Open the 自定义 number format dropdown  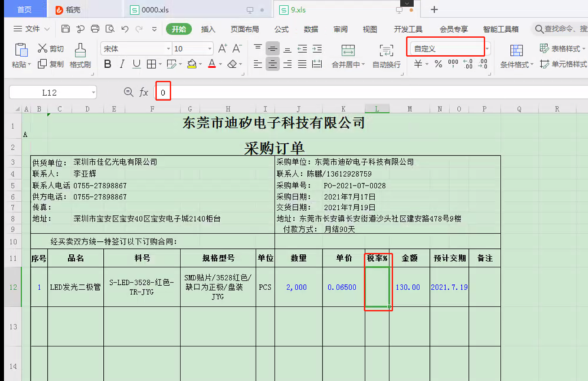click(488, 49)
